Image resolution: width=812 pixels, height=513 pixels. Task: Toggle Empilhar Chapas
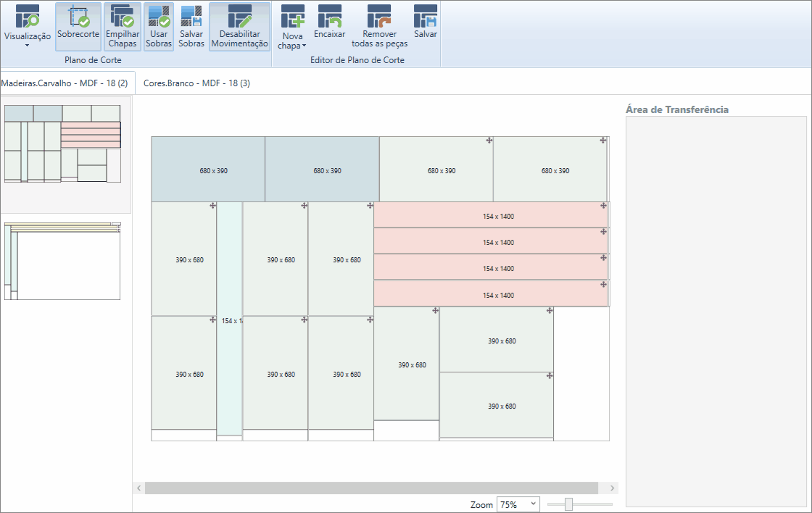pyautogui.click(x=123, y=26)
